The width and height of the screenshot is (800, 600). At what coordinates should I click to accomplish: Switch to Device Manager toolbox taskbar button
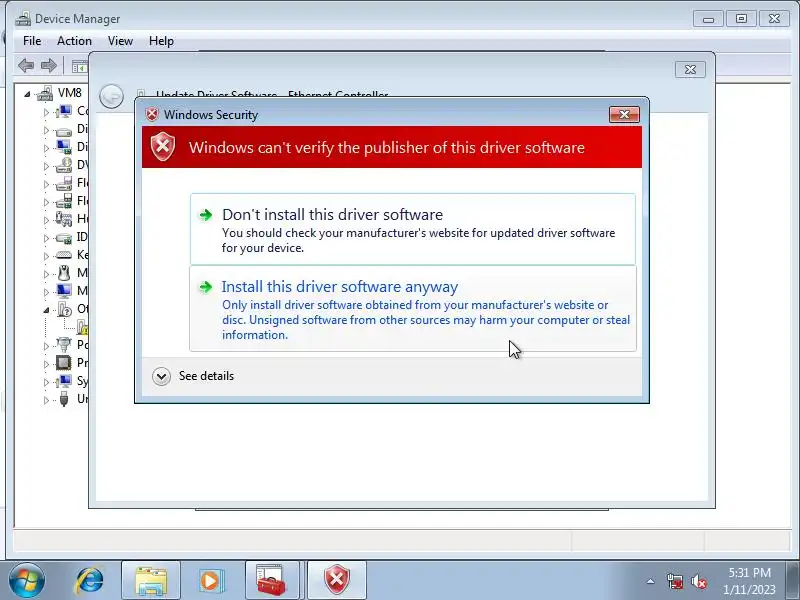click(x=272, y=581)
